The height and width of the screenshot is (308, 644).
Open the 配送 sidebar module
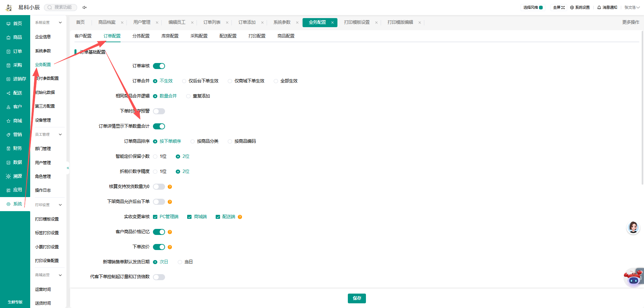coord(15,93)
